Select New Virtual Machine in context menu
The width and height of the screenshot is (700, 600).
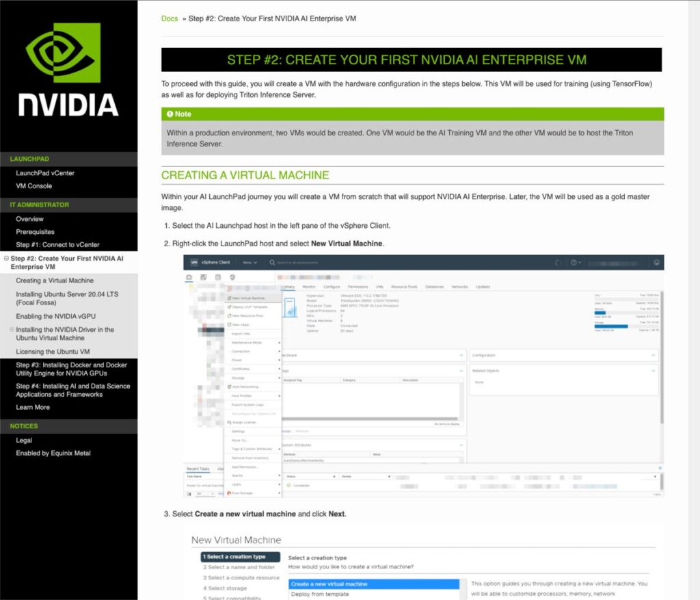tap(248, 298)
